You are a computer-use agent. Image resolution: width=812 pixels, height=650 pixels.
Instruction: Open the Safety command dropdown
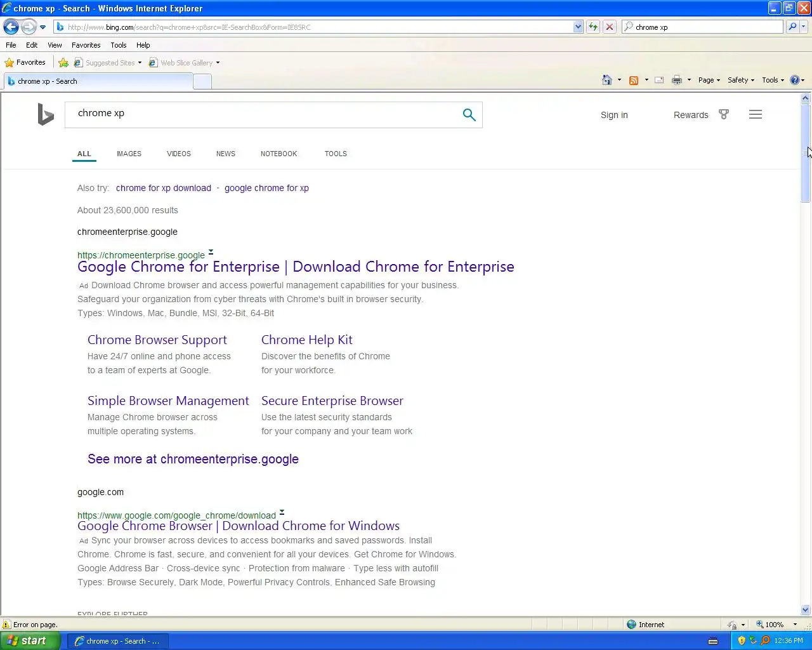(x=741, y=80)
